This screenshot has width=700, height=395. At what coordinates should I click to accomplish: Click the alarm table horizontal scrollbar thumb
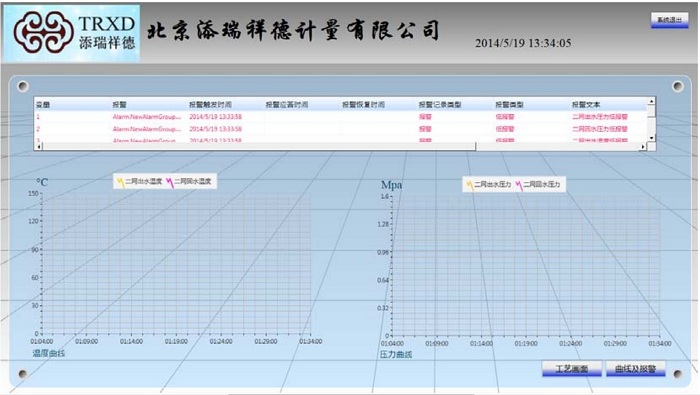pyautogui.click(x=259, y=146)
